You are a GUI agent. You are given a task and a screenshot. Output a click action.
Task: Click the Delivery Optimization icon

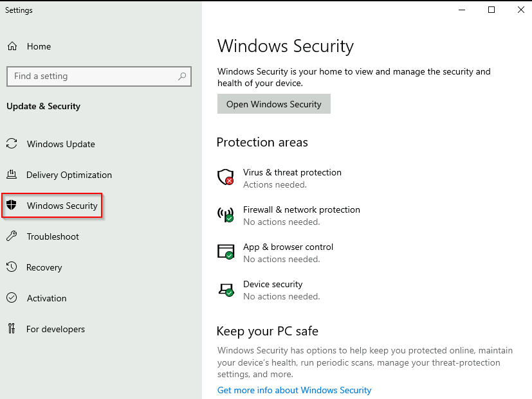(12, 175)
